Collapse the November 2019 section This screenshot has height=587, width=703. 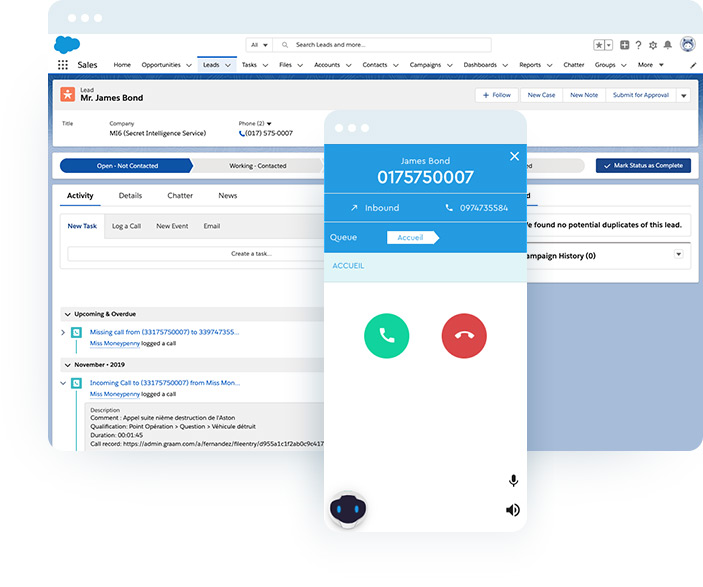click(x=68, y=365)
